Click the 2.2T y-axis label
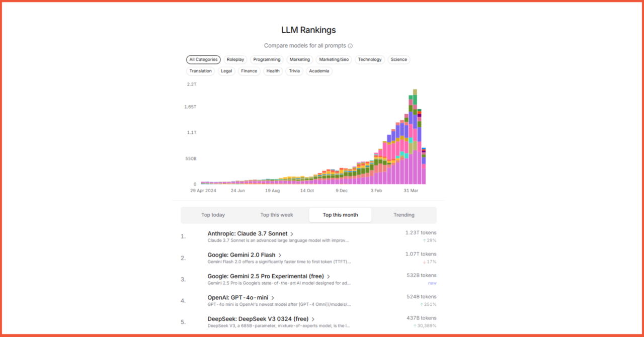Viewport: 644px width, 337px height. tap(192, 85)
